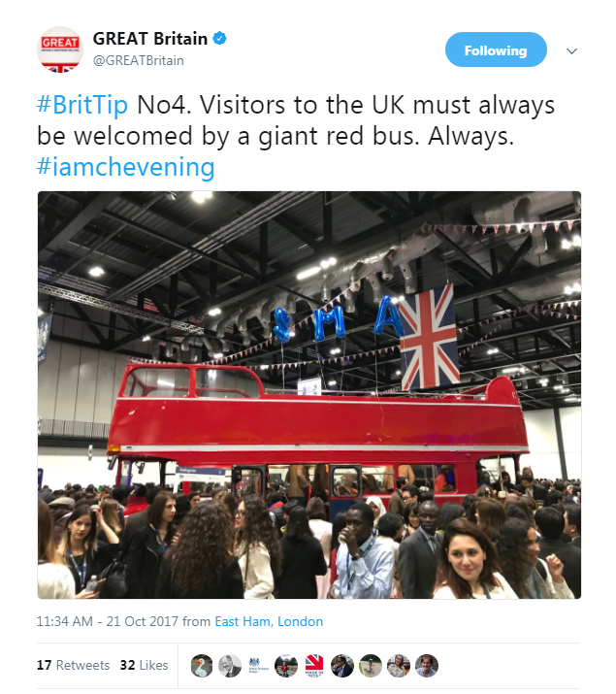Toggle the Following button
Screen dimensions: 616x694
(496, 50)
